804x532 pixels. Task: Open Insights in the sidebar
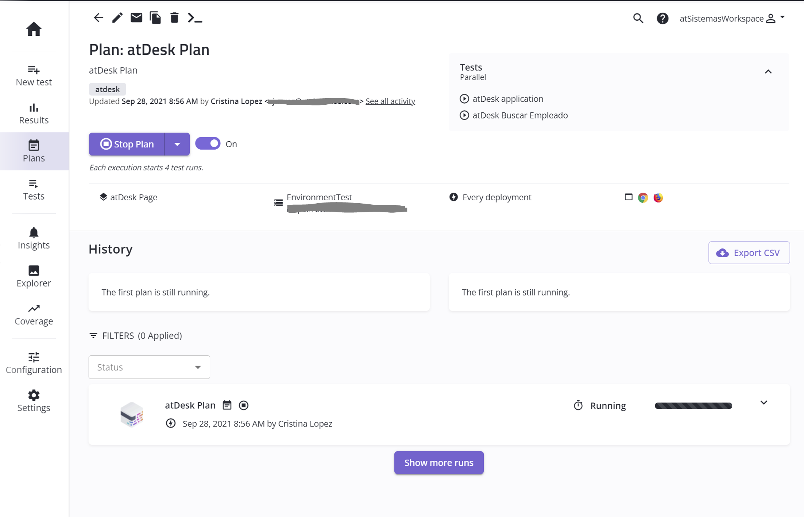(34, 238)
